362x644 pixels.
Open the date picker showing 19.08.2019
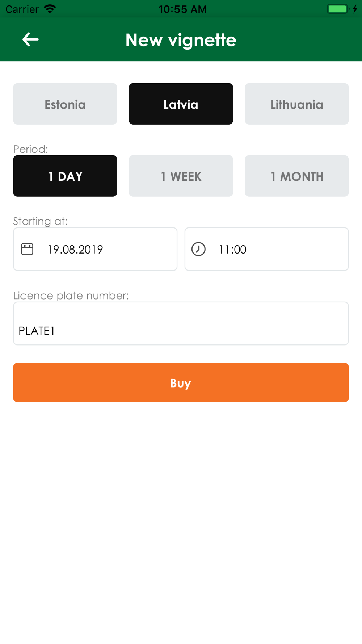click(95, 249)
